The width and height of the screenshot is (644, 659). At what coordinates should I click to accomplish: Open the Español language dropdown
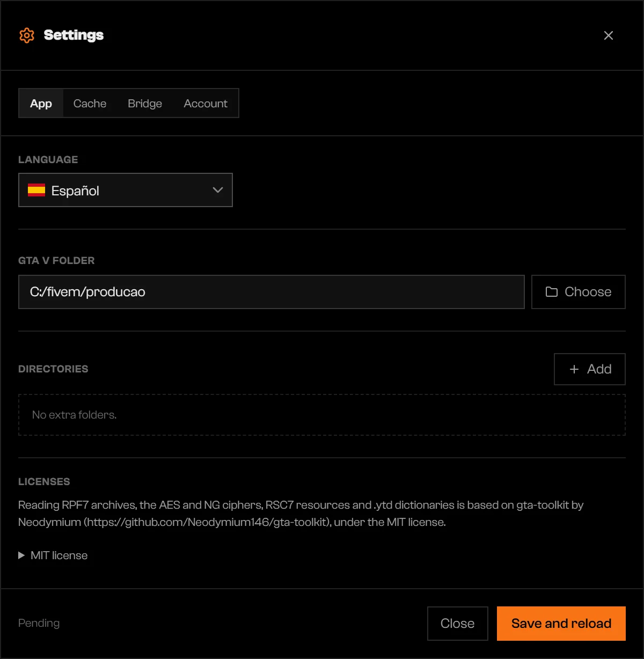126,190
